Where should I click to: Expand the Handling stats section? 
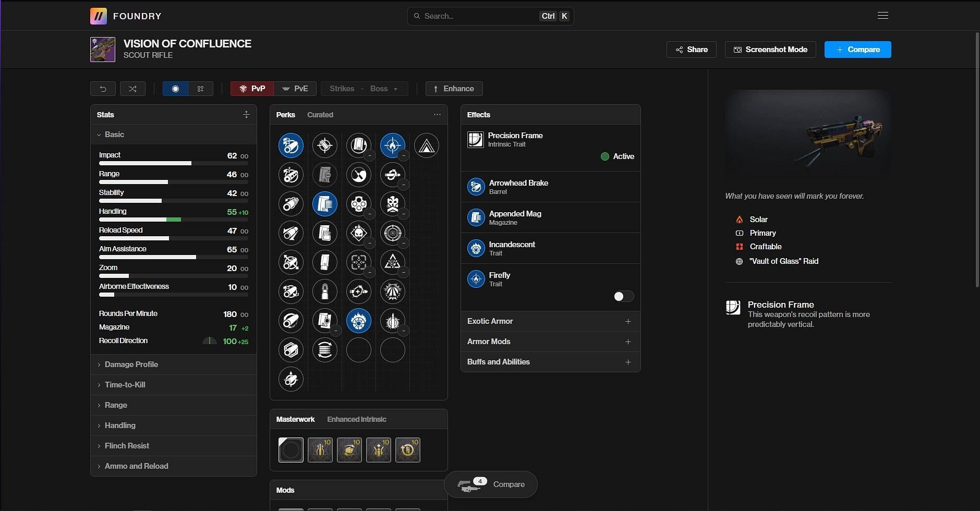(174, 425)
